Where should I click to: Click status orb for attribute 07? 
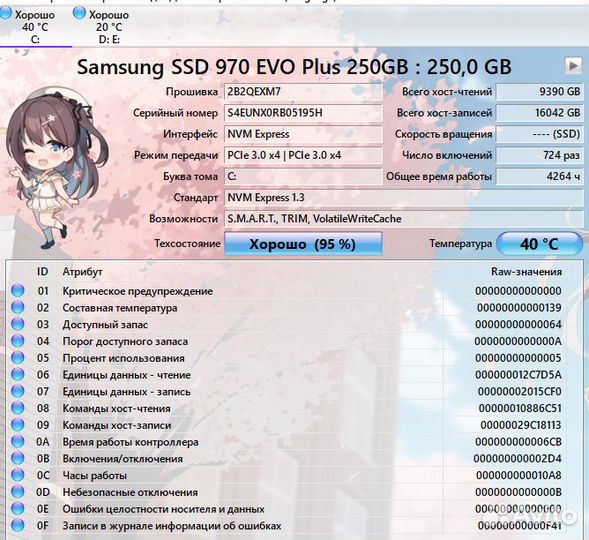tap(17, 391)
